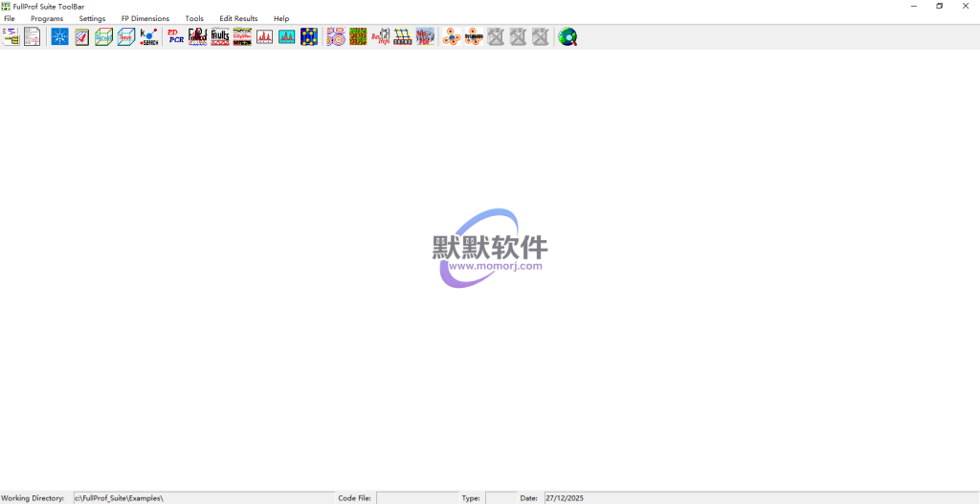Click the Mol PDF toolbar icon
This screenshot has width=980, height=504.
coord(425,37)
